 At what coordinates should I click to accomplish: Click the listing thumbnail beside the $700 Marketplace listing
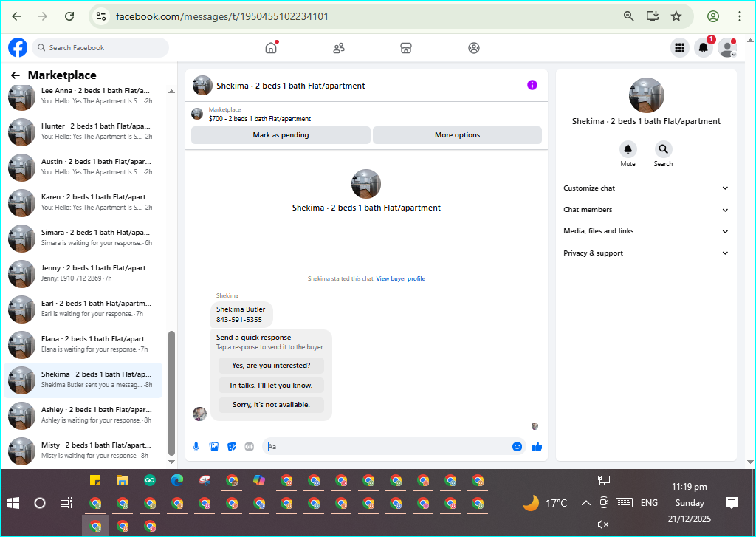coord(197,114)
